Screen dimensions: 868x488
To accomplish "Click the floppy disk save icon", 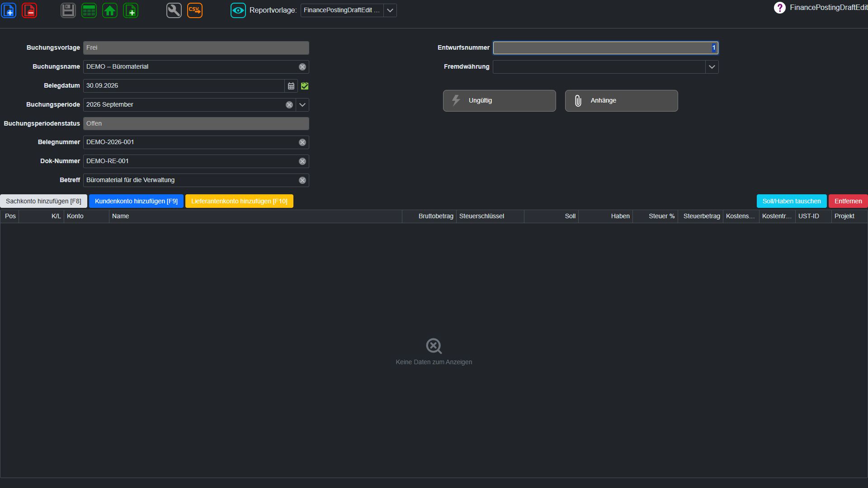I will pos(68,10).
